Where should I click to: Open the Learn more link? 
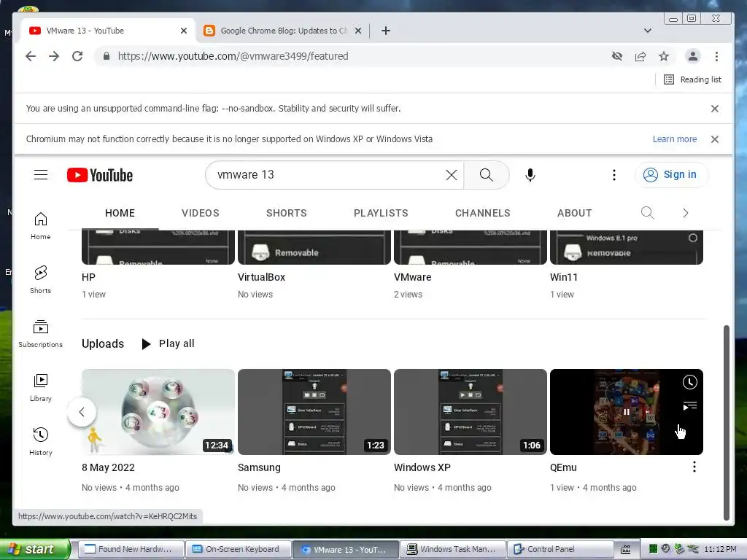(x=675, y=139)
